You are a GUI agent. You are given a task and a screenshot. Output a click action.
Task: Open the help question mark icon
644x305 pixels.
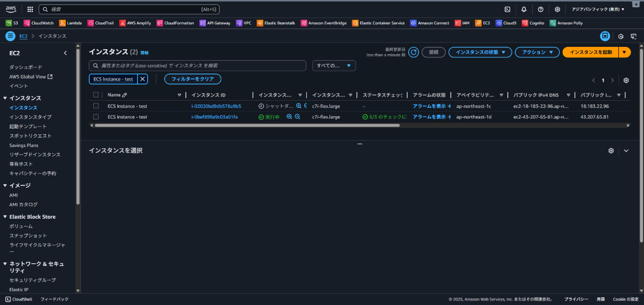coord(540,9)
